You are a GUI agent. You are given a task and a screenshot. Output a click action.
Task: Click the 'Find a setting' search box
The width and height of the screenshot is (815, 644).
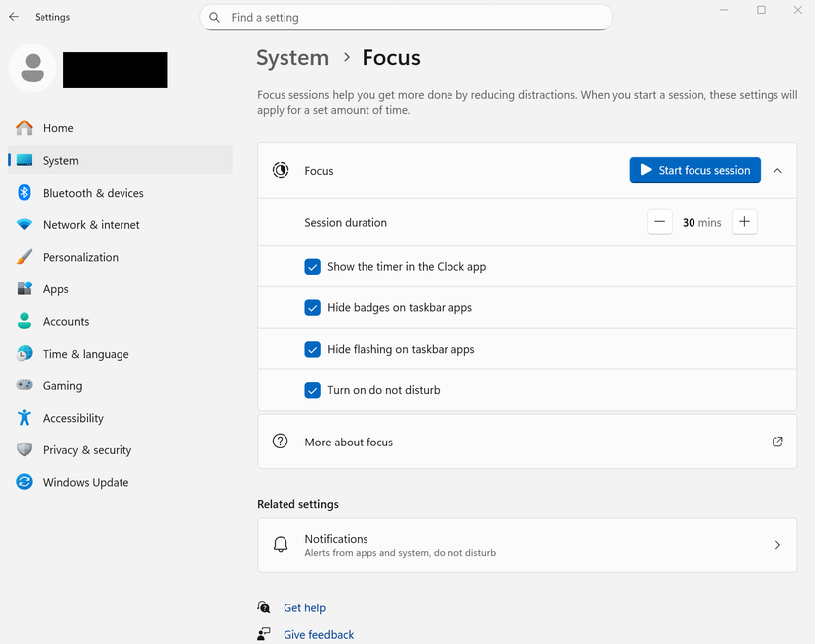point(405,17)
